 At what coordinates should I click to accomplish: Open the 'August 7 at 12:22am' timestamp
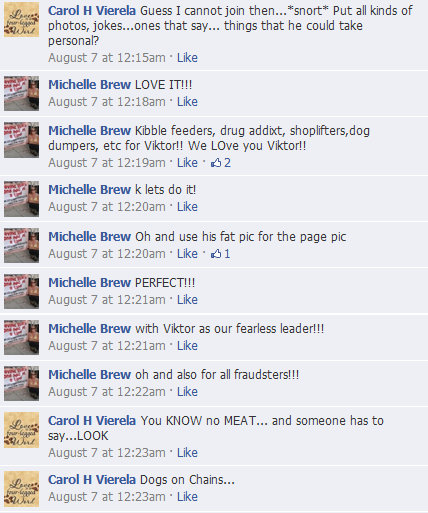(107, 392)
